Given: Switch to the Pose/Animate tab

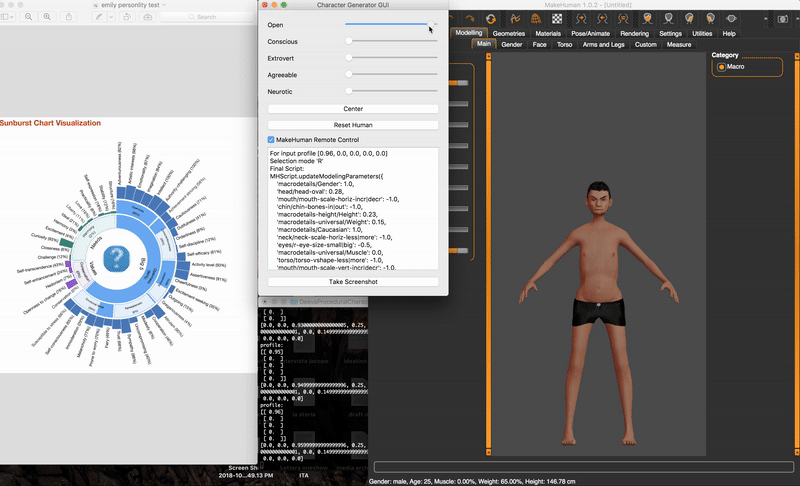Looking at the screenshot, I should [590, 33].
